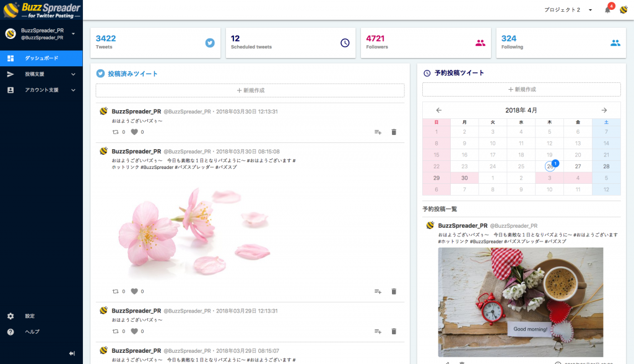Click heart icon under cherry blossom image

click(x=134, y=291)
